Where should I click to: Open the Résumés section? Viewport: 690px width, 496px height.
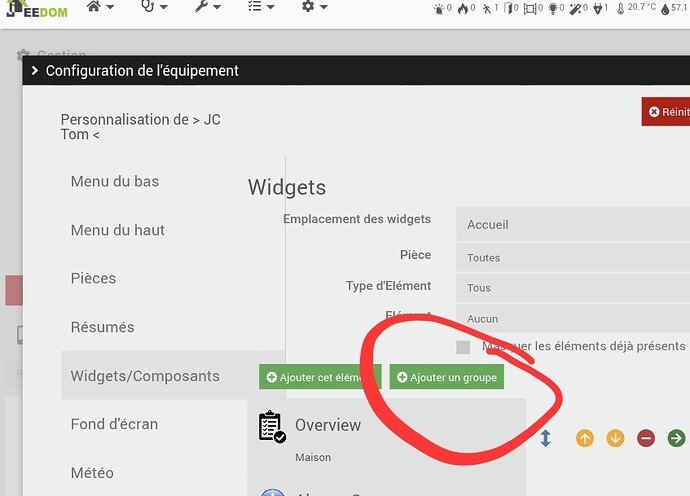103,327
